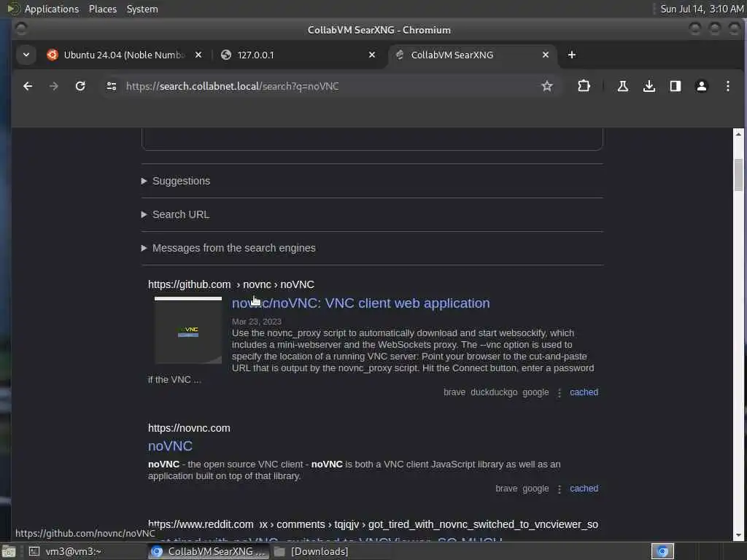The width and height of the screenshot is (747, 560).
Task: Switch to the Ubuntu 24.04 tab
Action: click(124, 55)
